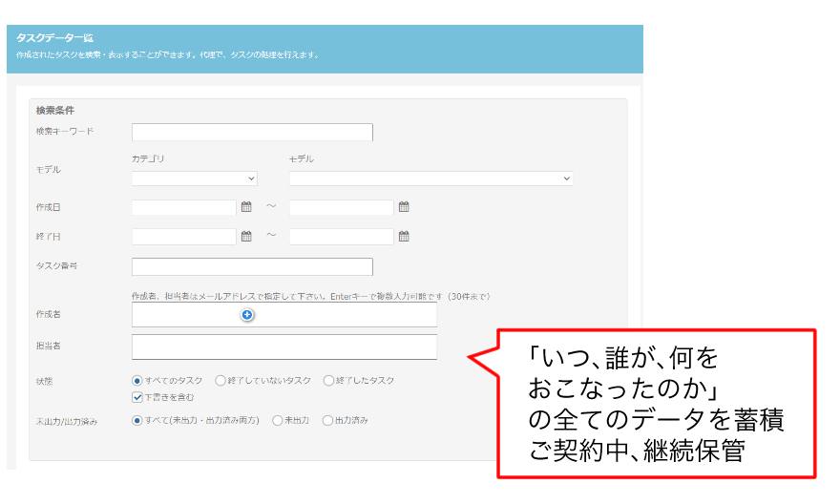840x504 pixels.
Task: Focus the 検索キーワード input field
Action: 252,133
